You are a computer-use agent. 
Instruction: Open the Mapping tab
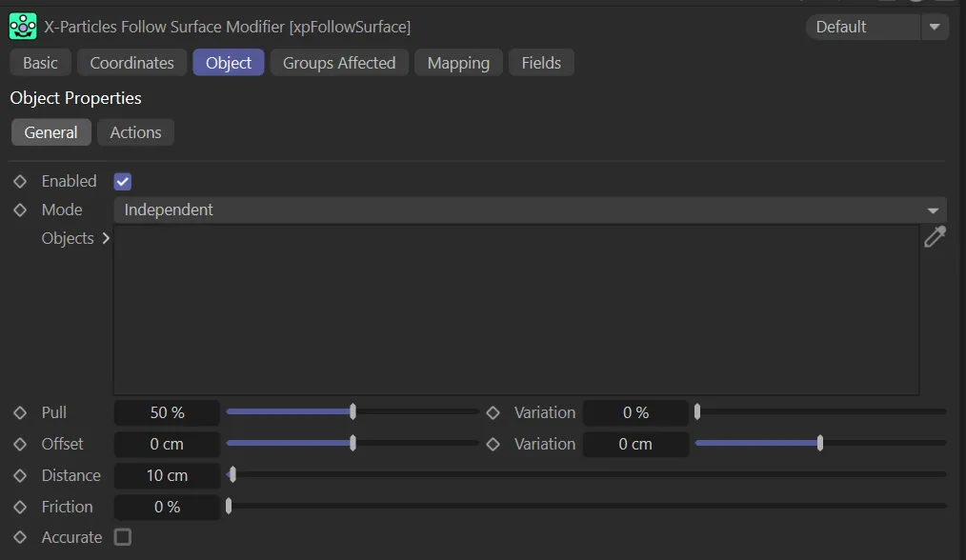point(458,63)
